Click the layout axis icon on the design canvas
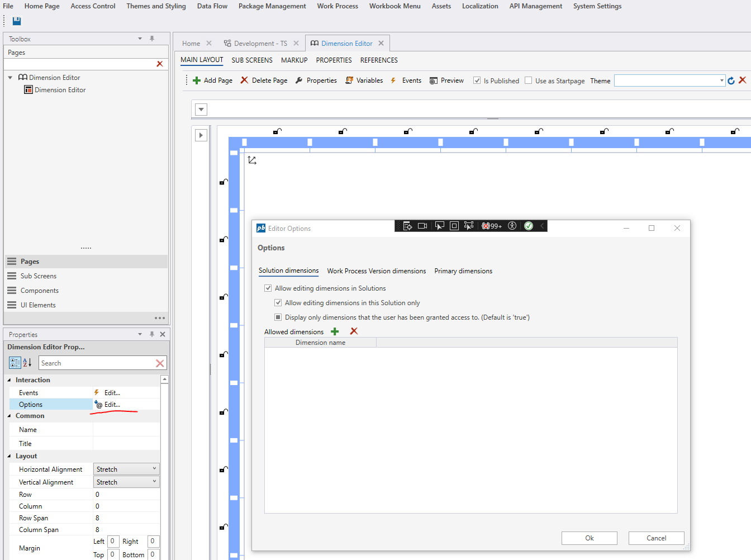This screenshot has height=560, width=751. point(252,160)
